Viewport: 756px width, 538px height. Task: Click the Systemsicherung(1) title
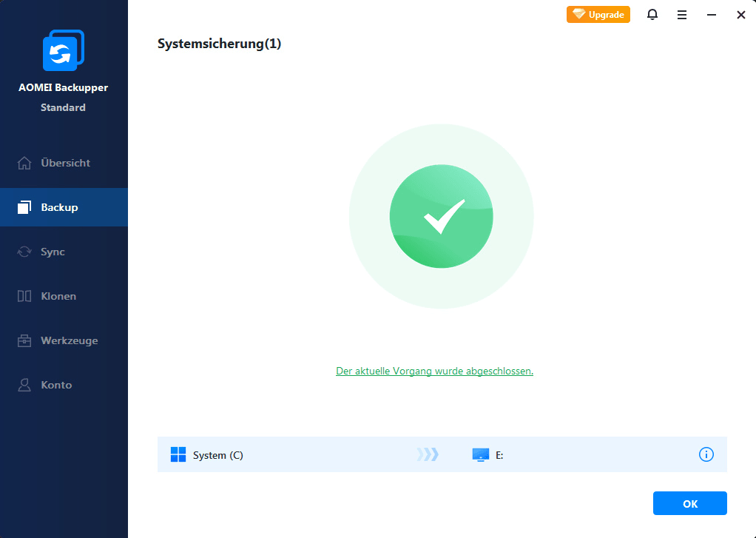coord(220,44)
